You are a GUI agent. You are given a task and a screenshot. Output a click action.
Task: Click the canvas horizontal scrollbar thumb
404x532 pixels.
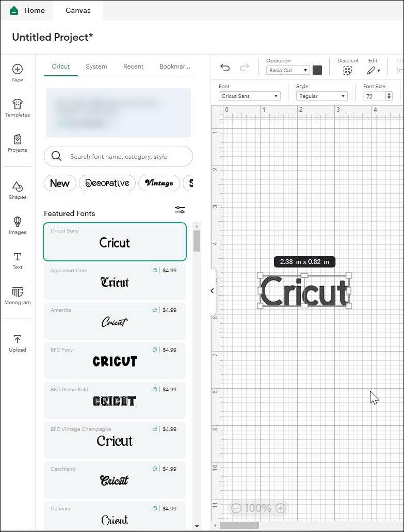(x=239, y=525)
